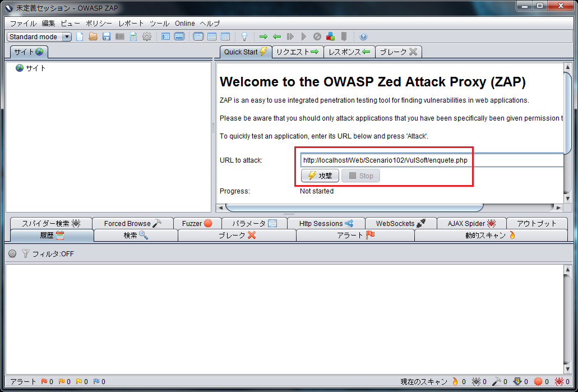578x392 pixels.
Task: Open the Online menu
Action: [x=184, y=24]
